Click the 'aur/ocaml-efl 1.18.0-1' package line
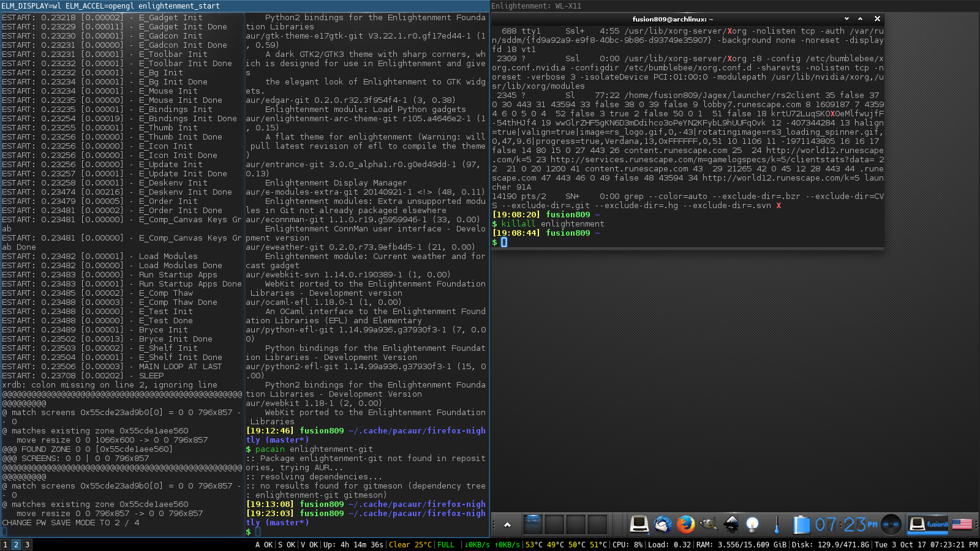 click(324, 302)
